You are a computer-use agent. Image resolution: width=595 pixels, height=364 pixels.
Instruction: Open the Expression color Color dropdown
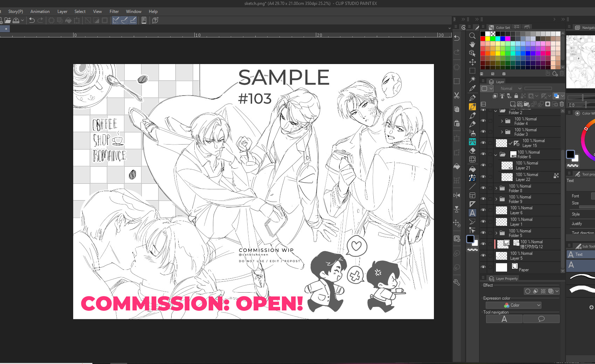point(513,305)
